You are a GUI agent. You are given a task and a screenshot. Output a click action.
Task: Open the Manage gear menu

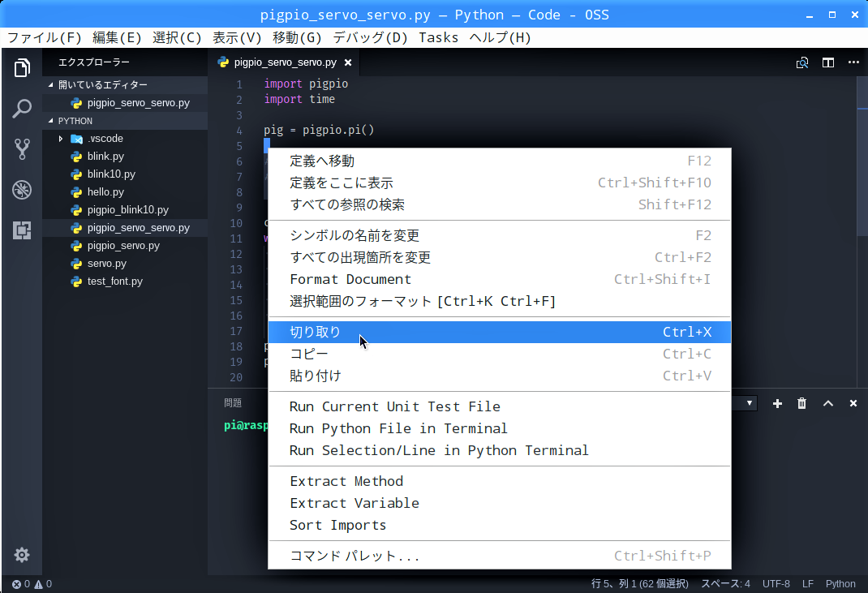[x=22, y=555]
